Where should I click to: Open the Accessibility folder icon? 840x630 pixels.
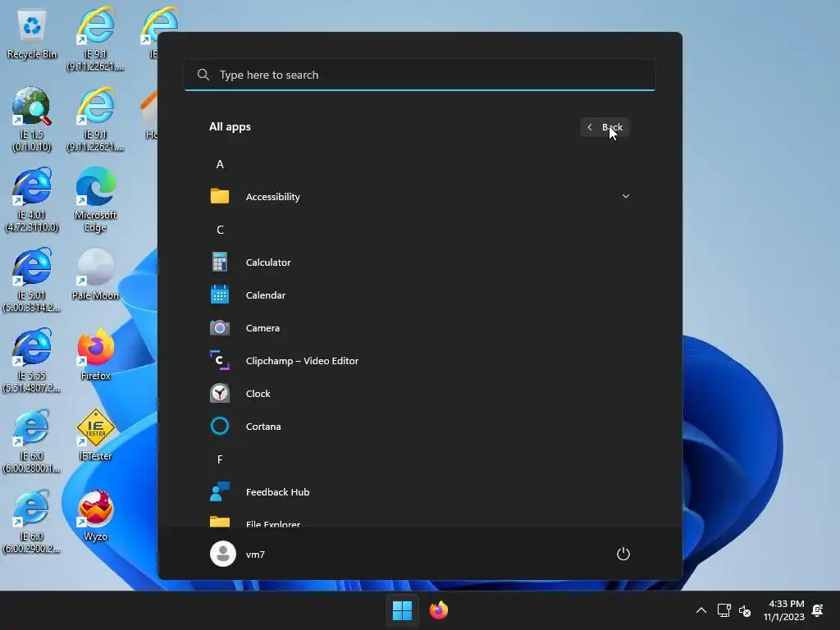(x=220, y=196)
